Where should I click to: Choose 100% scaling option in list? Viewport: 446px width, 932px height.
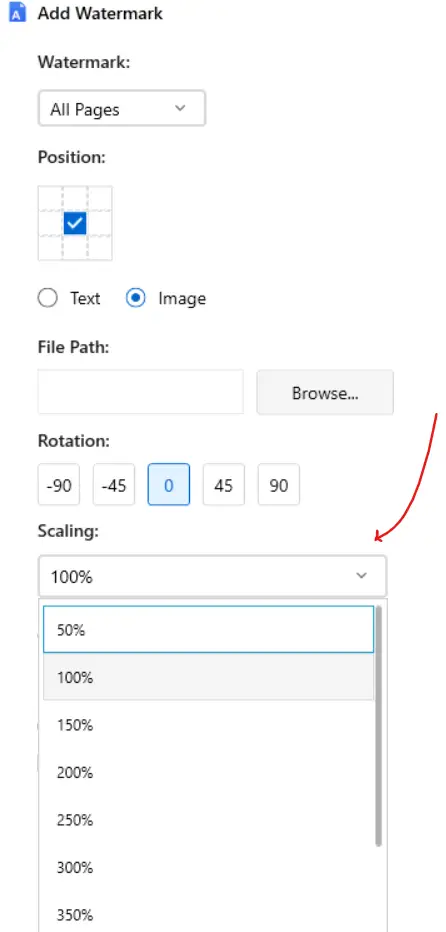pos(209,677)
